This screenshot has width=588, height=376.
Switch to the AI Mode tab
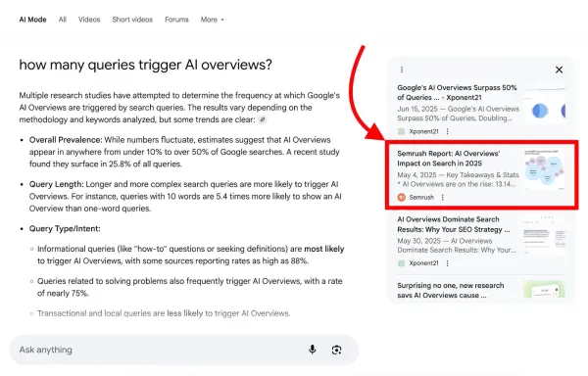[x=32, y=20]
